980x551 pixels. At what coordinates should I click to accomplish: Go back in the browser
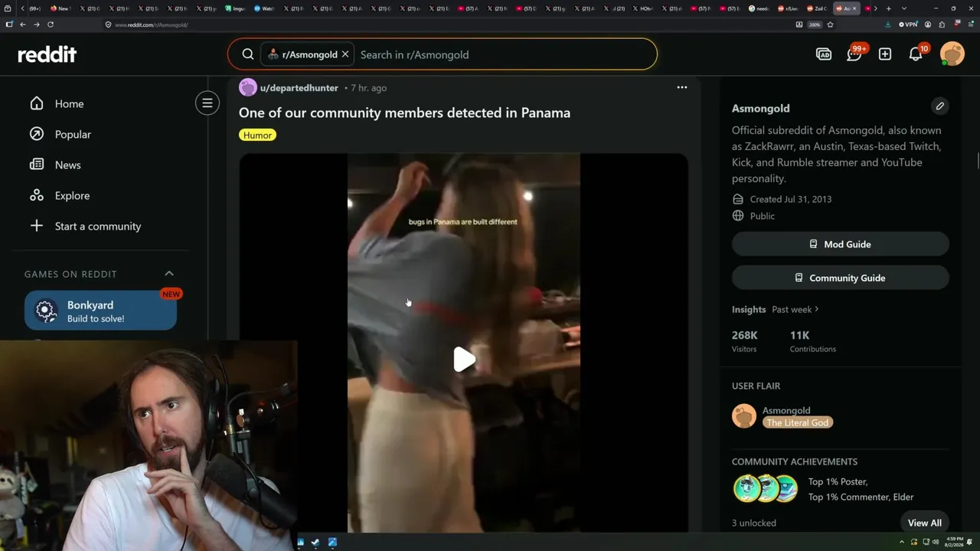click(23, 24)
